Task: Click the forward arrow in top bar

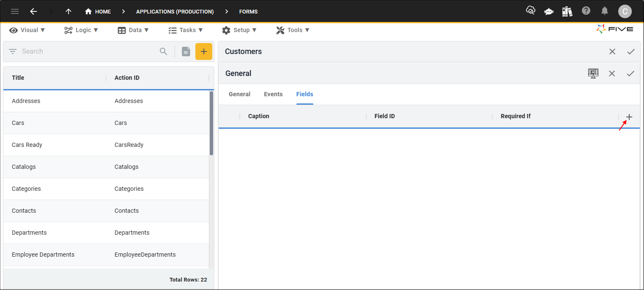Action: click(x=50, y=11)
